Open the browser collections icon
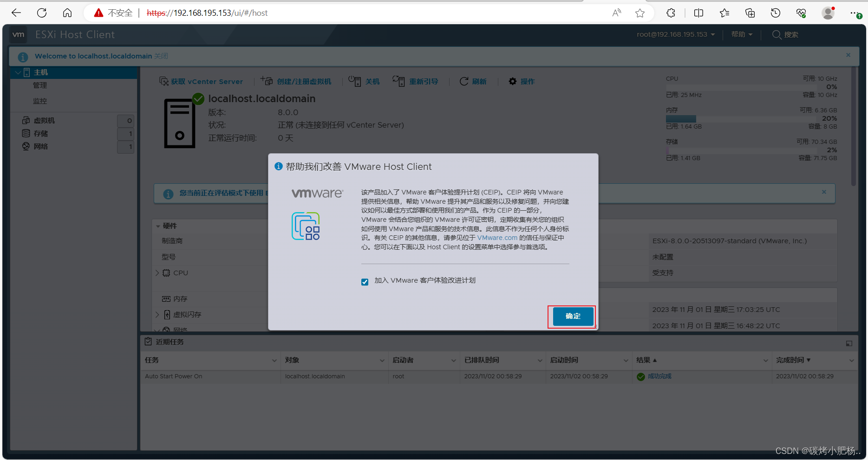Viewport: 868px width, 460px height. pyautogui.click(x=750, y=13)
